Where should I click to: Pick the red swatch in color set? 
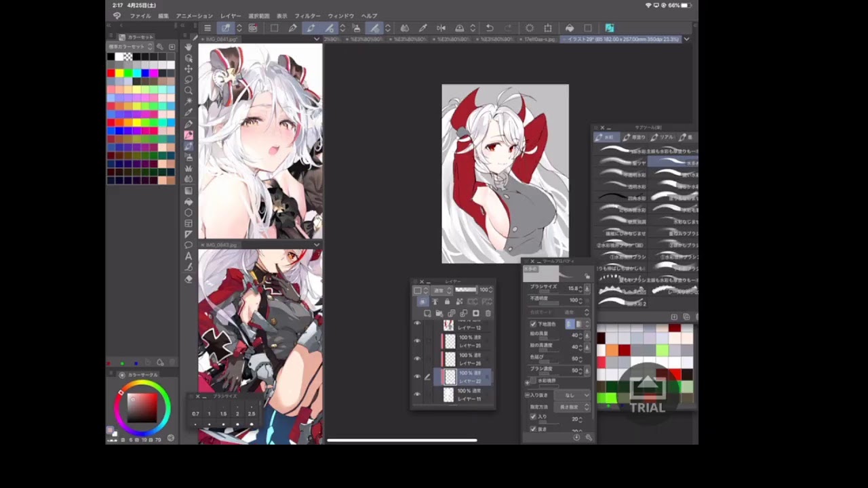(111, 73)
